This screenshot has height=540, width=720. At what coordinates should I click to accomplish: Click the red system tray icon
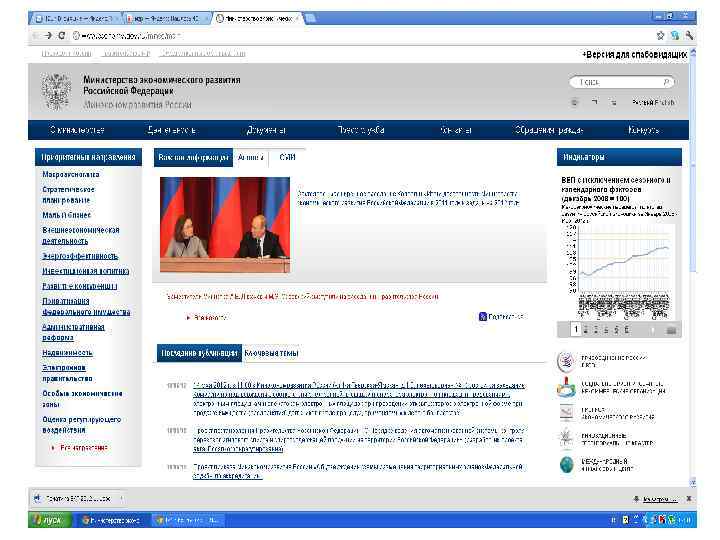click(x=662, y=520)
